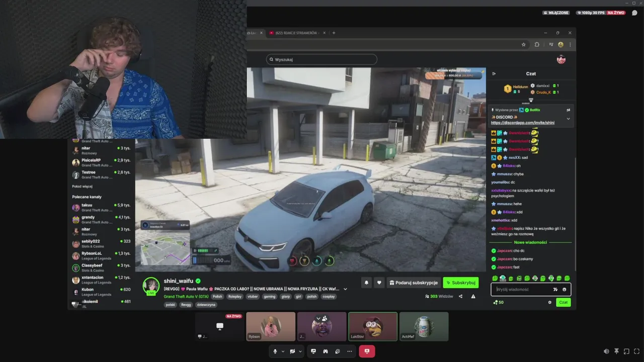Click 'Nowe wiadomości' divider in chat
The height and width of the screenshot is (362, 644).
pos(530,242)
